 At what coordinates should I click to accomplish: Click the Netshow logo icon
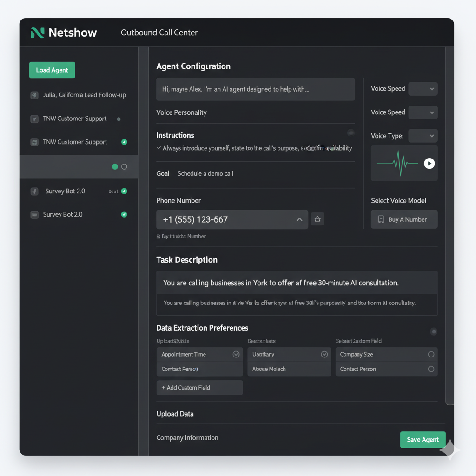coord(37,33)
